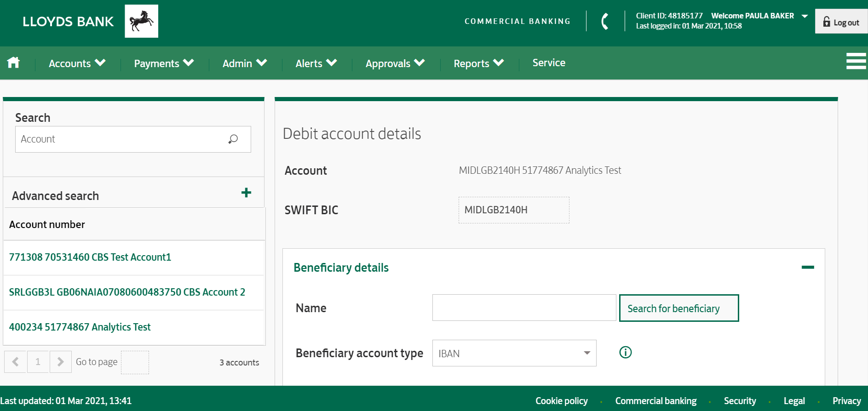Open the Admin menu

(x=245, y=63)
